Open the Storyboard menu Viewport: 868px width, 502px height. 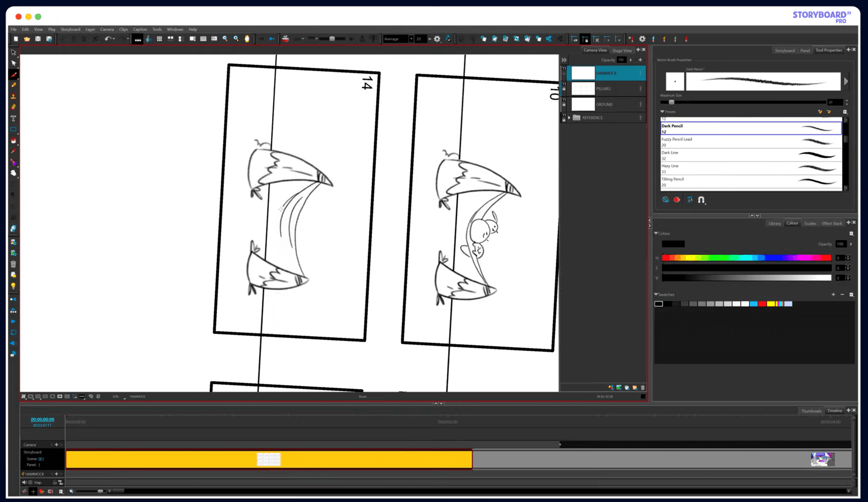pos(70,29)
